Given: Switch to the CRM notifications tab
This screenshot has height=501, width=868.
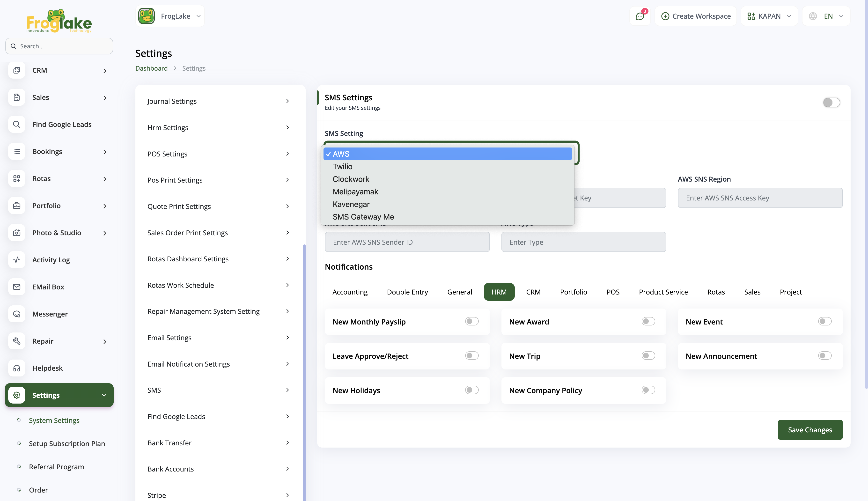Looking at the screenshot, I should coord(533,292).
